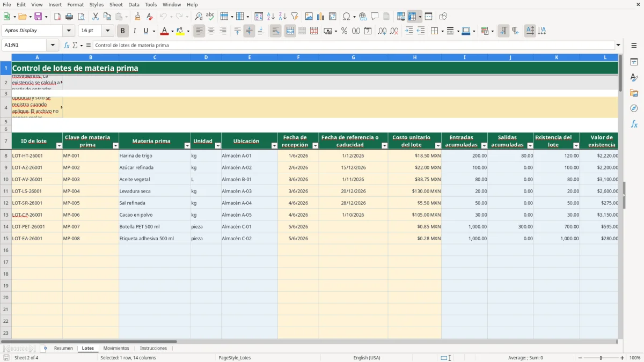This screenshot has height=362, width=644.
Task: Cut the selection with the scissors icon
Action: (x=95, y=17)
